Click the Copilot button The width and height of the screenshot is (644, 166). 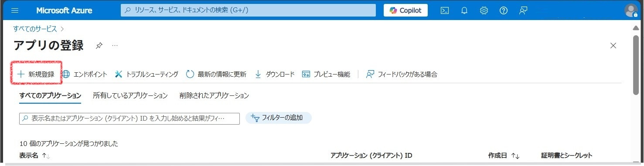[x=405, y=10]
